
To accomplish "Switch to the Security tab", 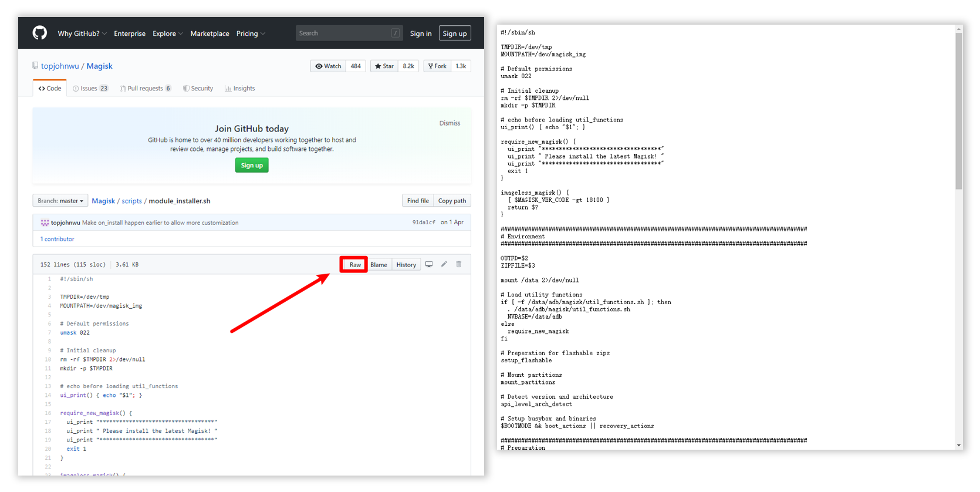I will [198, 88].
